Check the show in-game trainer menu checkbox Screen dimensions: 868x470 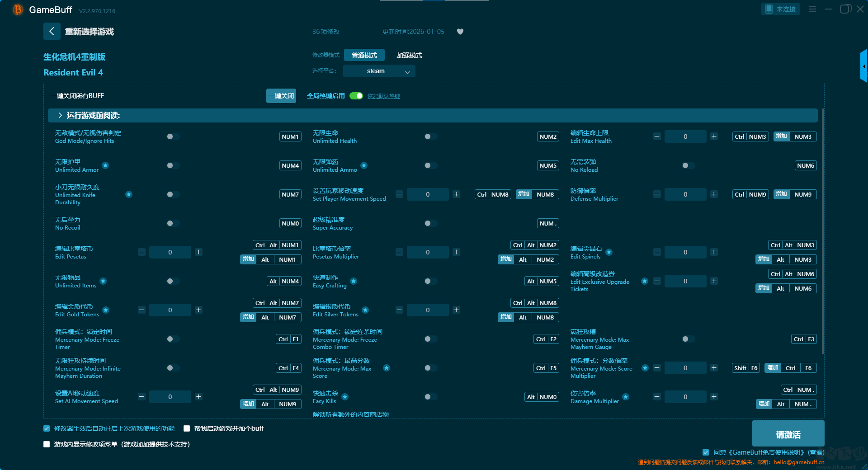pos(47,444)
